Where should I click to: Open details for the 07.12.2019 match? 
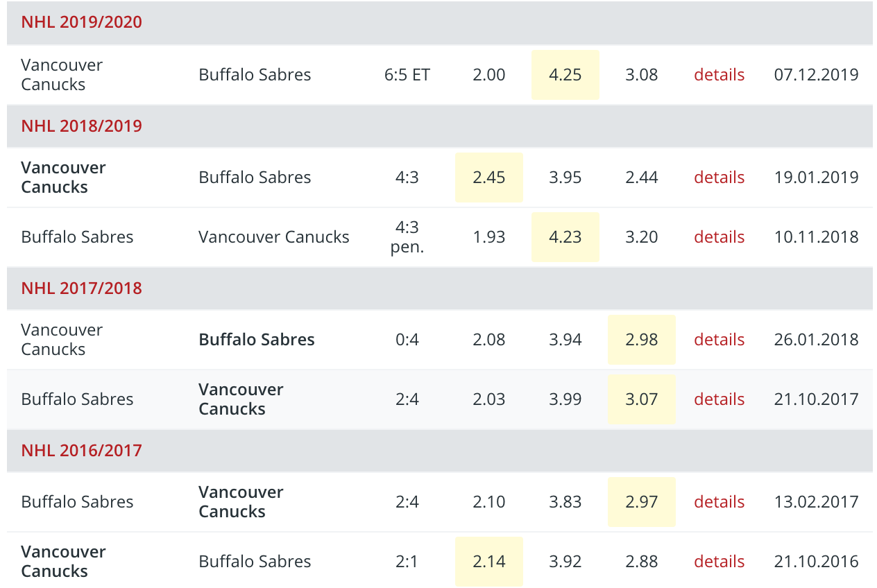(x=719, y=75)
